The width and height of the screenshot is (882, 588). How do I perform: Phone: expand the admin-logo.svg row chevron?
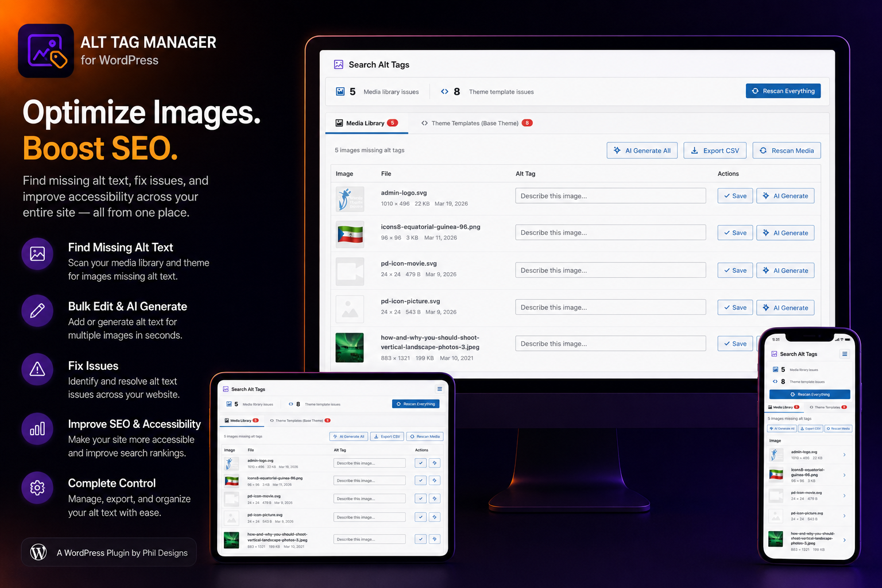click(844, 455)
